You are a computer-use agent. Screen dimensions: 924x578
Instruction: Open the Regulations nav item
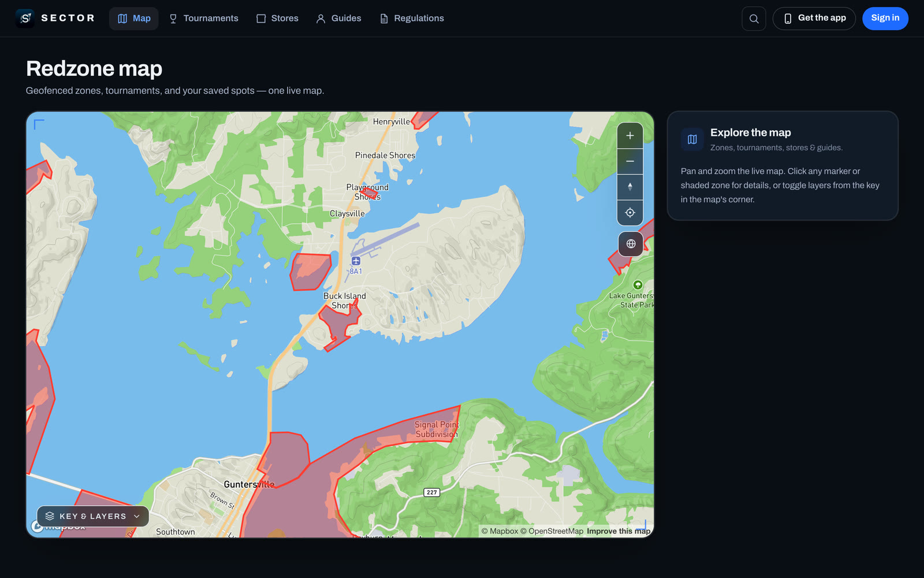[412, 18]
